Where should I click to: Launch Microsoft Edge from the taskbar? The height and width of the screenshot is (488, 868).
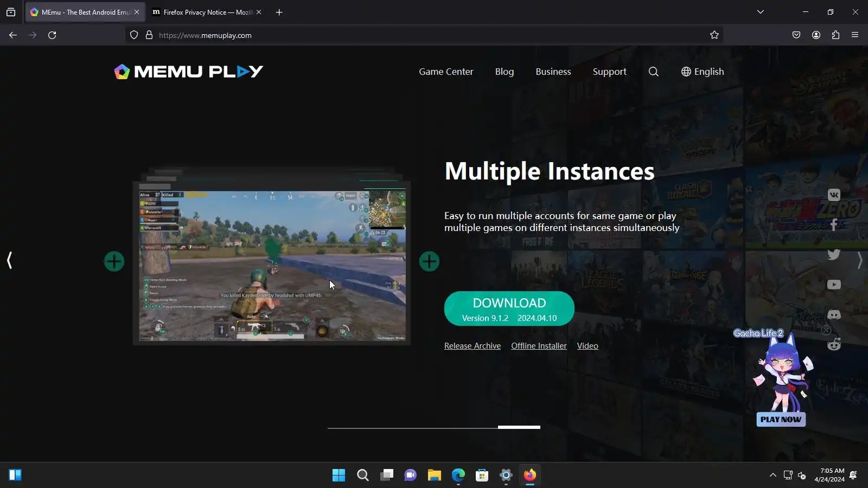coord(458,476)
